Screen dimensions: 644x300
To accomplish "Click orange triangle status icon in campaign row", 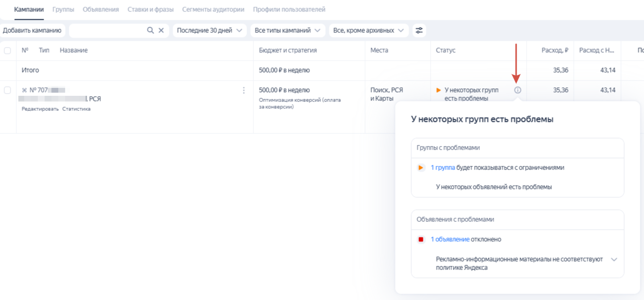I will click(439, 90).
